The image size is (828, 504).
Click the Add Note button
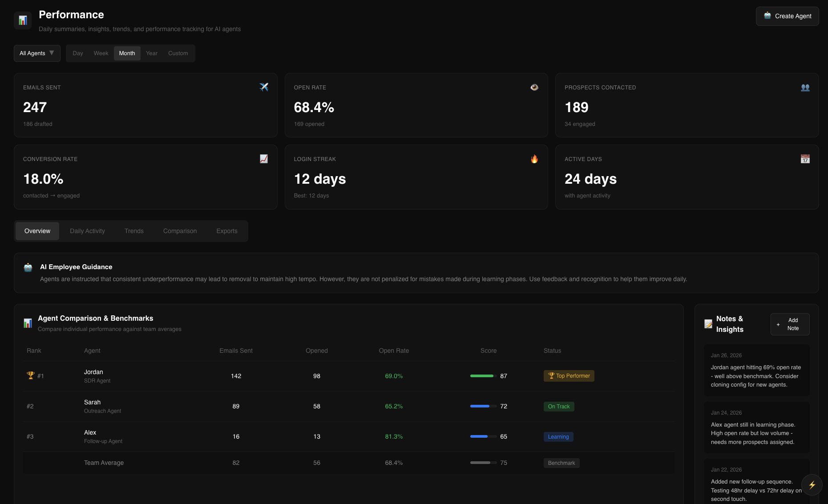(x=790, y=324)
